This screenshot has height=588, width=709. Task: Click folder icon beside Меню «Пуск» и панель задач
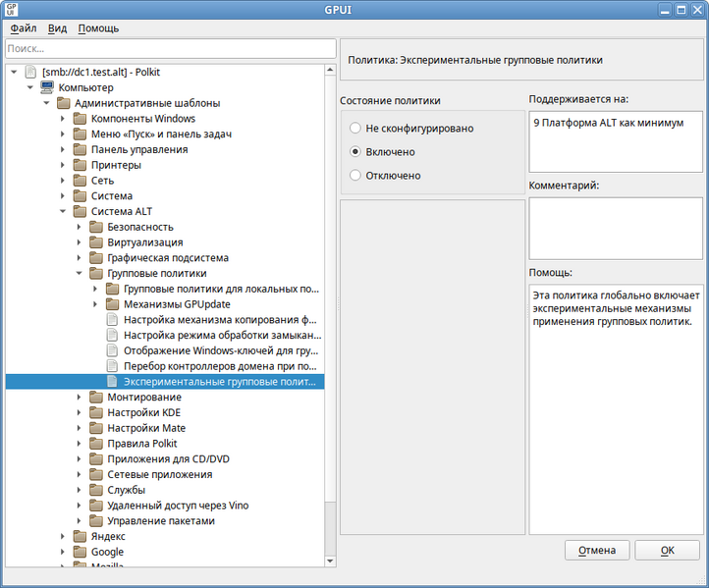[80, 134]
